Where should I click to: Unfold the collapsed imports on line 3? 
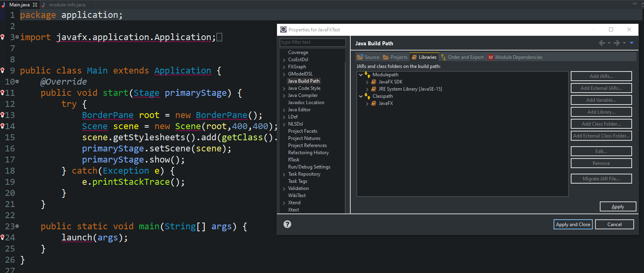pyautogui.click(x=17, y=37)
